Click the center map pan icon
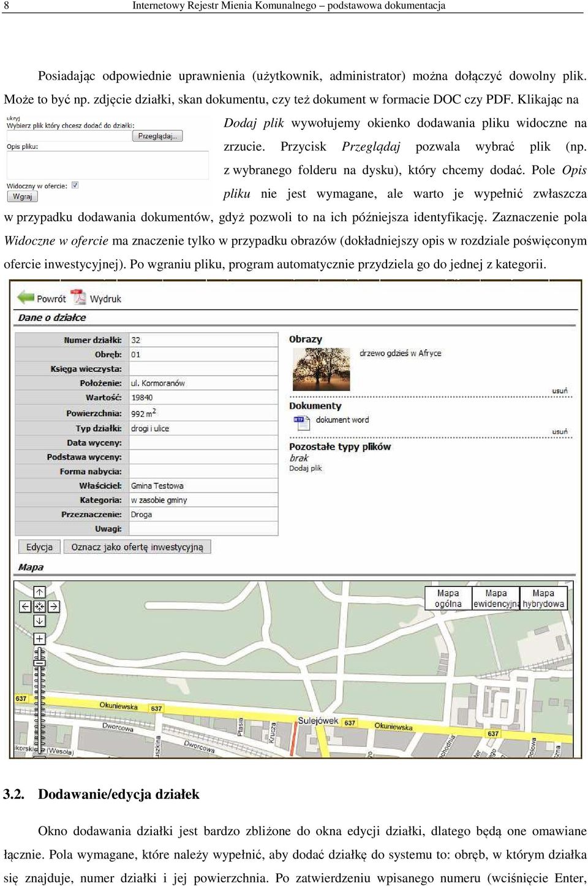The height and width of the screenshot is (886, 588). point(39,607)
